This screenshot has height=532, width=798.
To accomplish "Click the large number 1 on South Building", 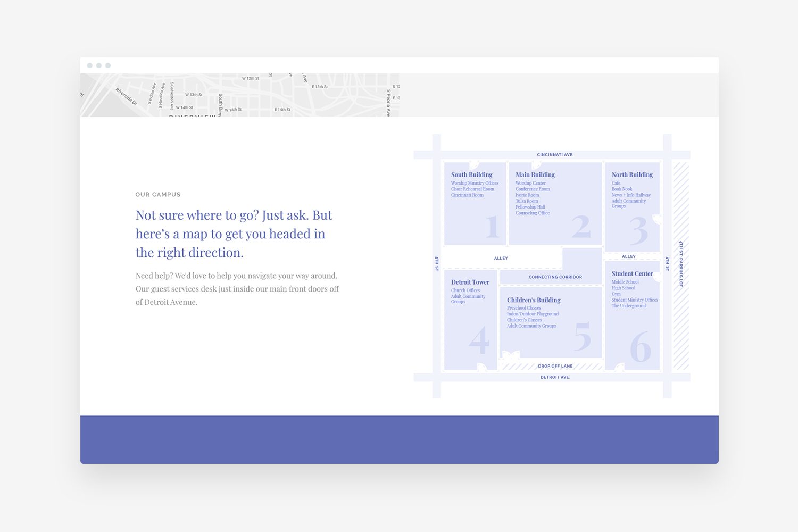I will pyautogui.click(x=492, y=227).
